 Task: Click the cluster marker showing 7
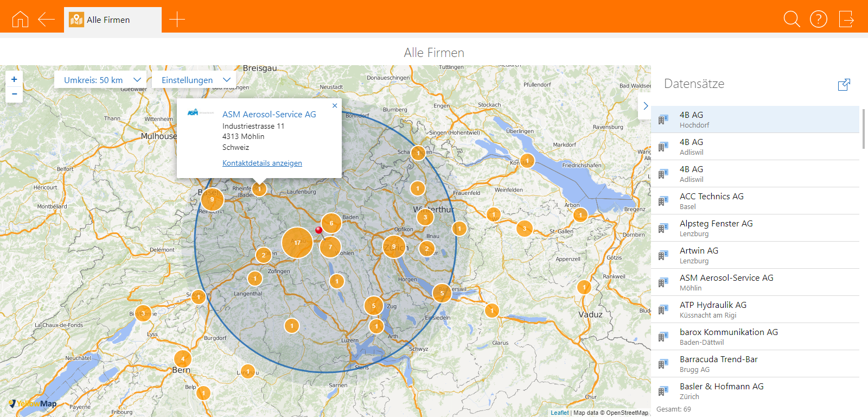(330, 247)
